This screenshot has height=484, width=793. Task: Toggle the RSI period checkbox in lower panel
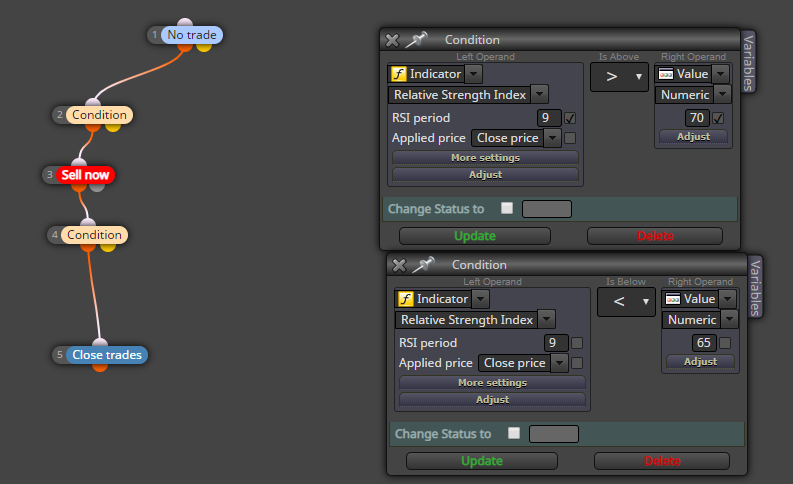coord(577,343)
